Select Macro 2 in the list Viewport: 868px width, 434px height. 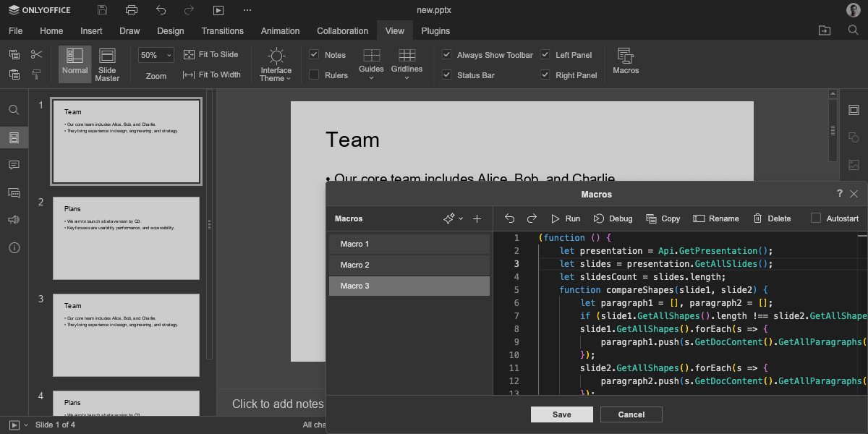[409, 265]
